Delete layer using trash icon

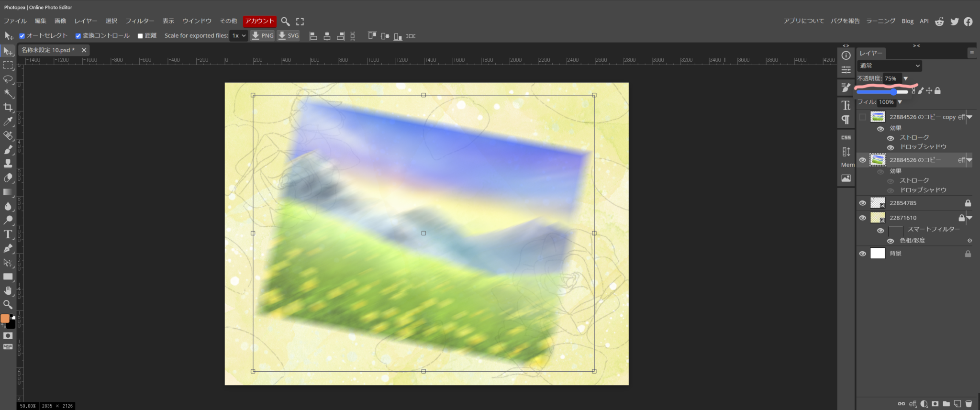click(x=969, y=404)
